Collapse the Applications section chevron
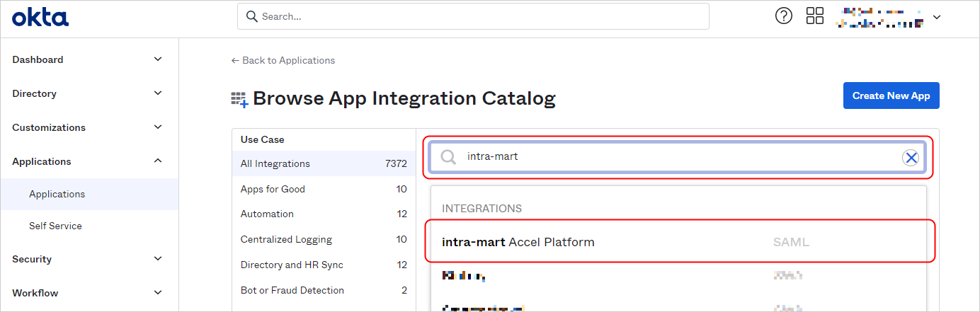The width and height of the screenshot is (980, 312). (158, 161)
